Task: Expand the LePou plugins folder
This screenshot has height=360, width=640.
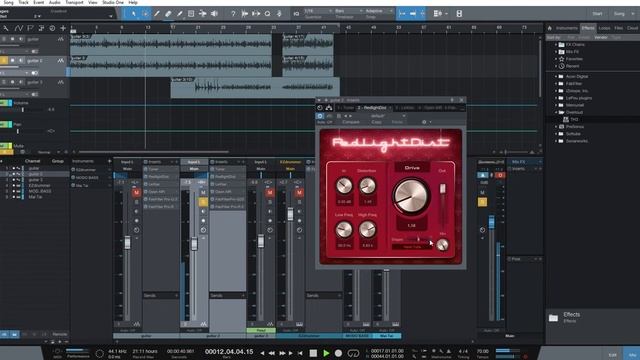Action: point(556,98)
